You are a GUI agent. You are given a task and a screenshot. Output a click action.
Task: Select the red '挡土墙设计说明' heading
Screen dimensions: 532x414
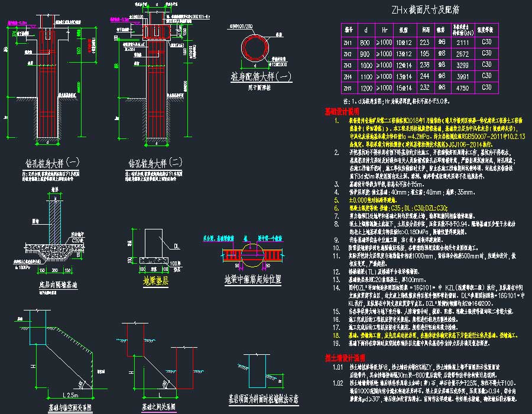click(x=345, y=358)
